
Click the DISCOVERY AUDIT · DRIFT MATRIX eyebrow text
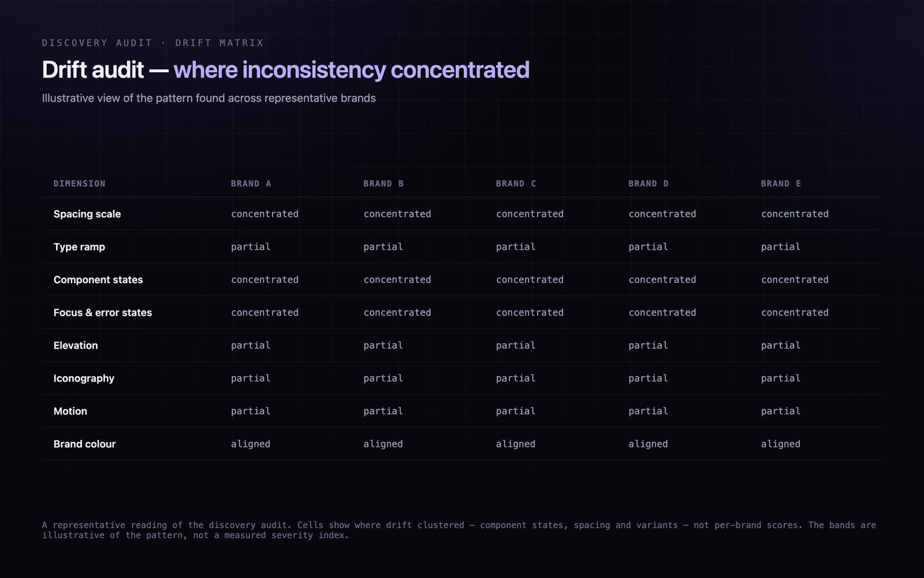tap(152, 43)
